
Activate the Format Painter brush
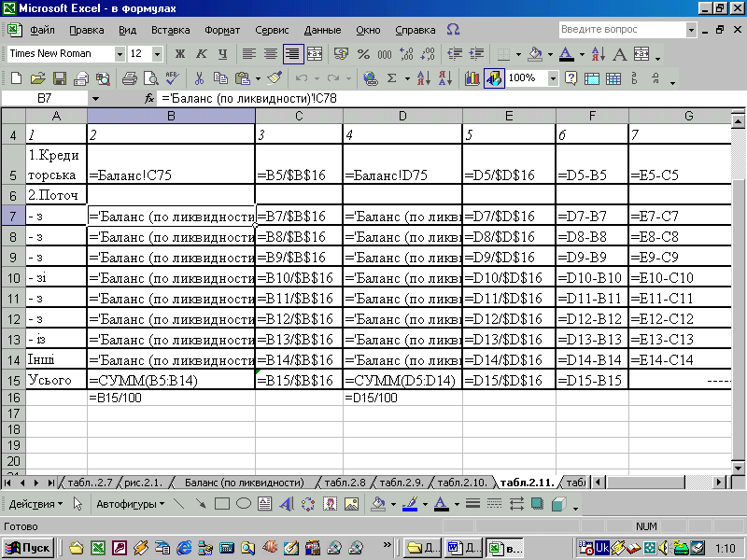(x=275, y=77)
